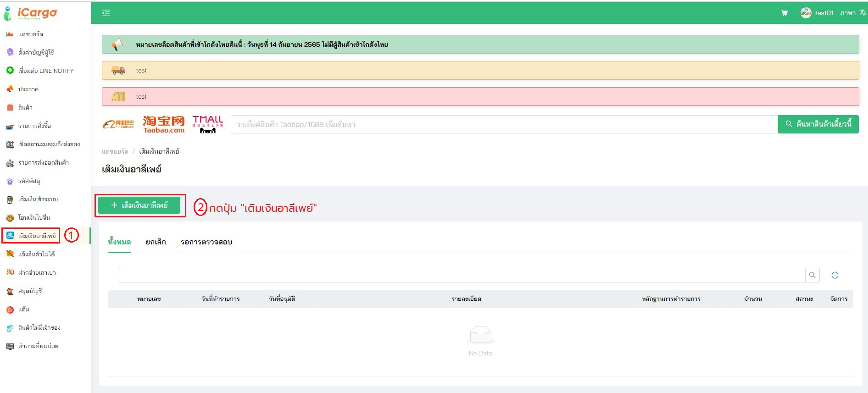This screenshot has width=868, height=393.
Task: Click the table refresh icon
Action: [835, 275]
